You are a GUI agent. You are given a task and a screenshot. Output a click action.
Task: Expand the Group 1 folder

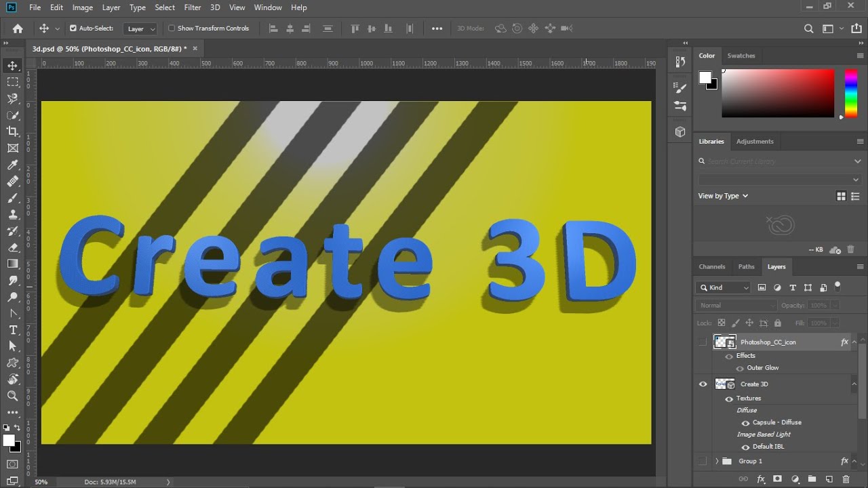point(717,461)
